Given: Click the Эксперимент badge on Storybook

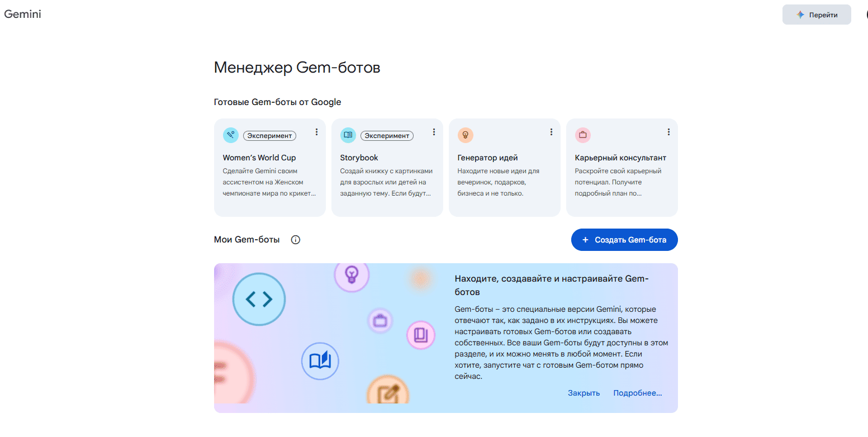Looking at the screenshot, I should pyautogui.click(x=387, y=135).
